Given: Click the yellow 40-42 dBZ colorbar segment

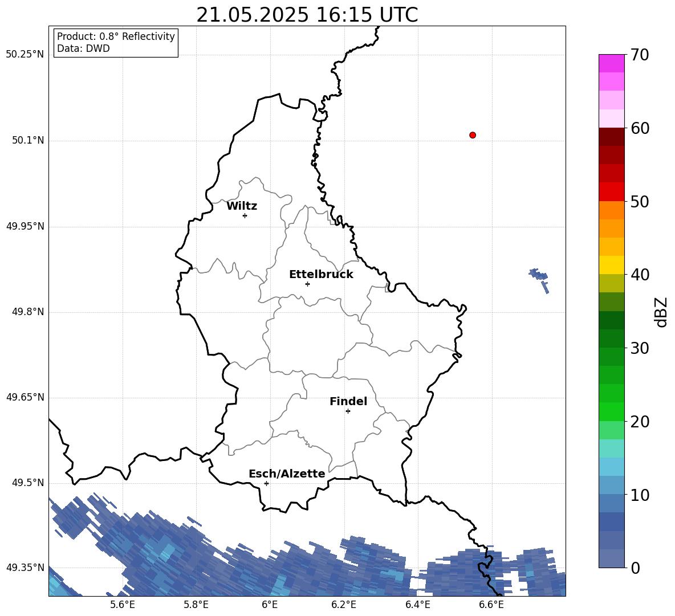Looking at the screenshot, I should [x=611, y=265].
